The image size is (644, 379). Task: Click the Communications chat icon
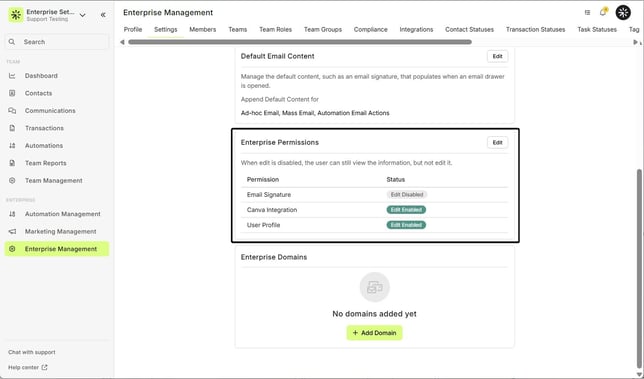[12, 111]
